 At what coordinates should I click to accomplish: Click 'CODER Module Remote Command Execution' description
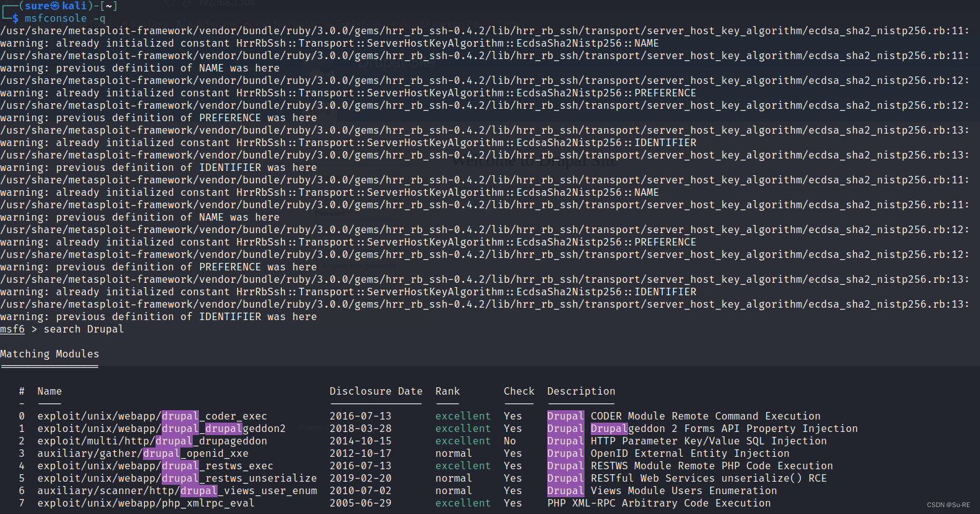(x=706, y=416)
